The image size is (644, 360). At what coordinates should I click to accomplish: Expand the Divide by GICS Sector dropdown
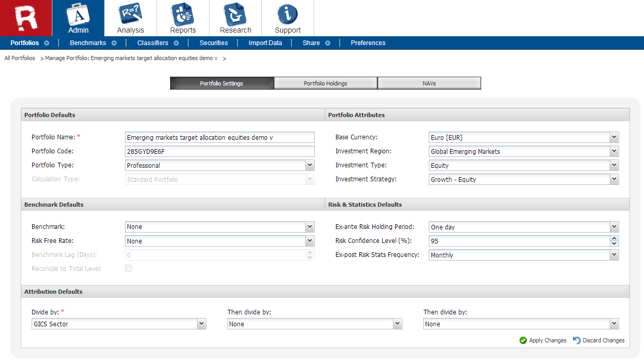tap(202, 324)
